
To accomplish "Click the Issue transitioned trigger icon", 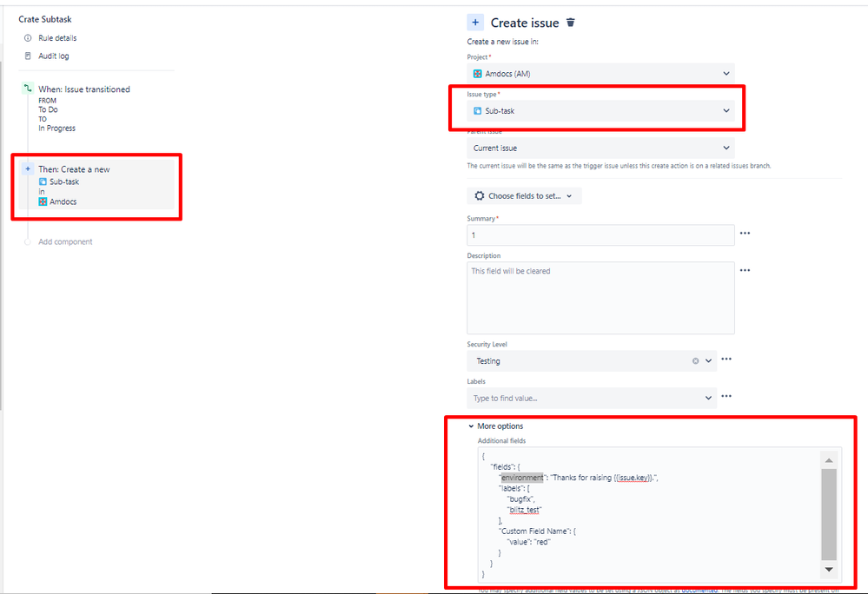I will [27, 89].
